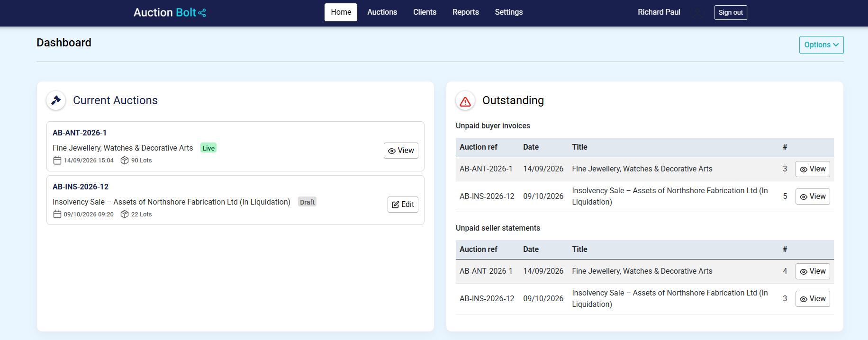The image size is (868, 340).
Task: Click 14/09/2026 date in buyer invoices table
Action: coord(543,169)
